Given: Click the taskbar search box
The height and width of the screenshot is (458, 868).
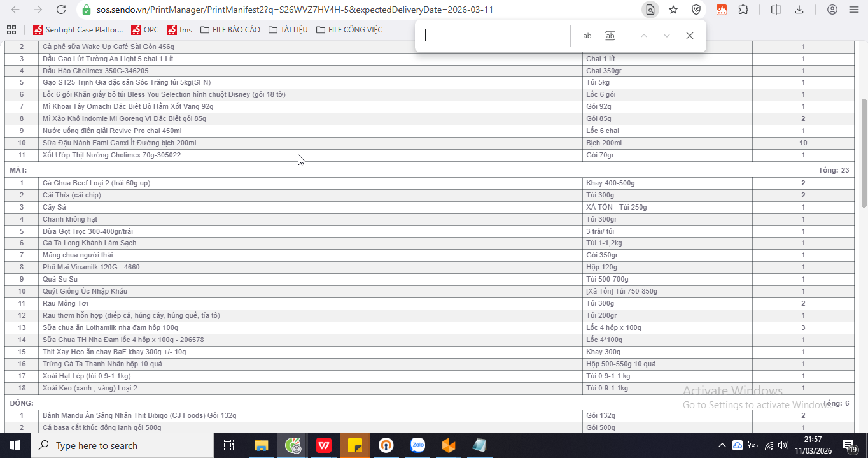Looking at the screenshot, I should pos(123,445).
